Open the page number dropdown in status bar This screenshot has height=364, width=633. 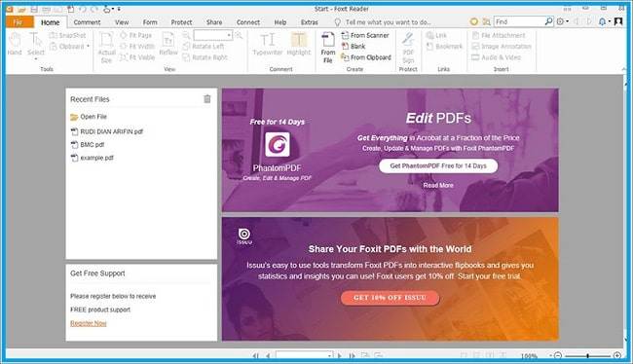(330, 356)
